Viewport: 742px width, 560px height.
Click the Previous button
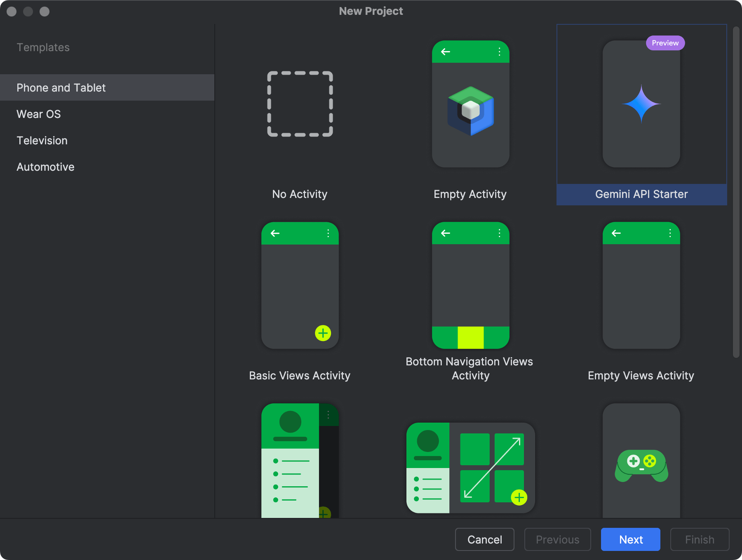(557, 539)
